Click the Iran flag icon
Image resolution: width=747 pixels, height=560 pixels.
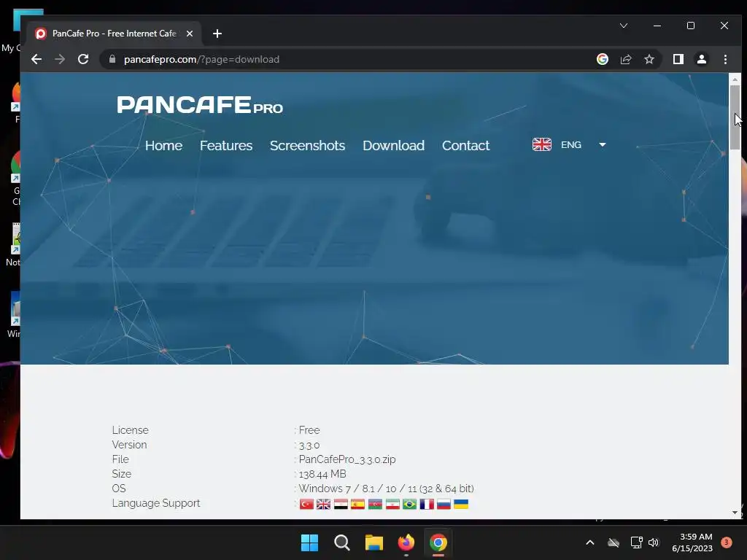392,504
